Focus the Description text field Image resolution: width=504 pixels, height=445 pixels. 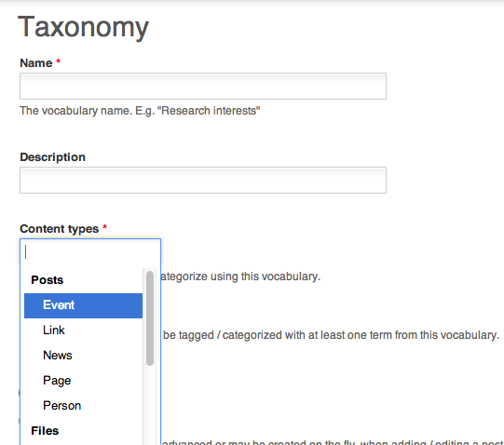coord(203,181)
